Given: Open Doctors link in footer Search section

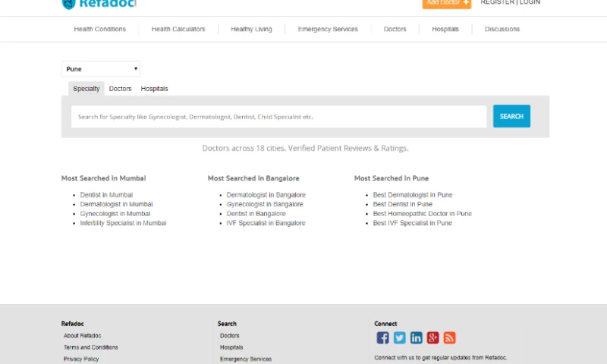Looking at the screenshot, I should point(230,336).
